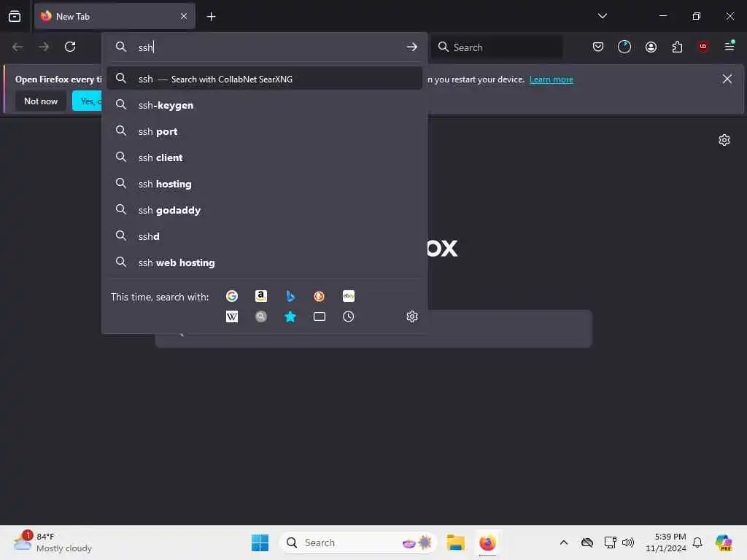Search with DuckDuckGo this time
The image size is (747, 560).
pos(320,296)
